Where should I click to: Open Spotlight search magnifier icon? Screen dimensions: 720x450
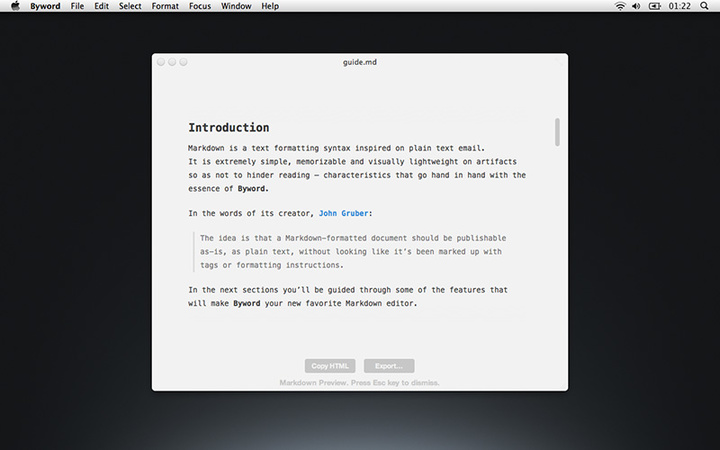[704, 6]
